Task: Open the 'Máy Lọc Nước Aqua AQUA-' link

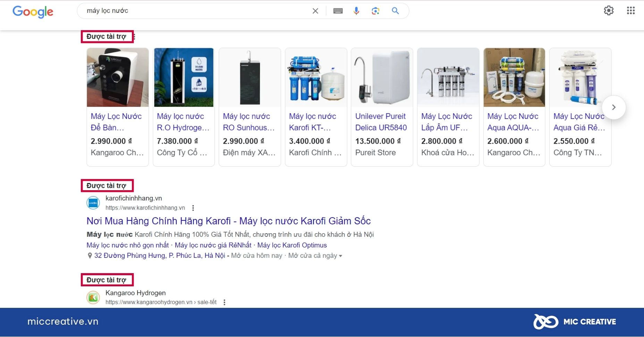Action: coord(513,122)
